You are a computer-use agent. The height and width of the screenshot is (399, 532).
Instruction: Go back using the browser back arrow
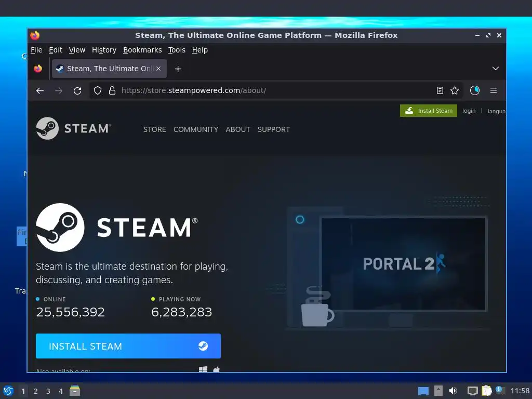pos(40,90)
